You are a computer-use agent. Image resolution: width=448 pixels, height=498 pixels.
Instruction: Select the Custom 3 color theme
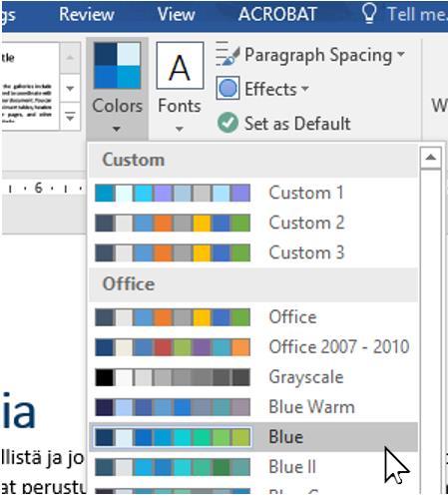click(253, 252)
